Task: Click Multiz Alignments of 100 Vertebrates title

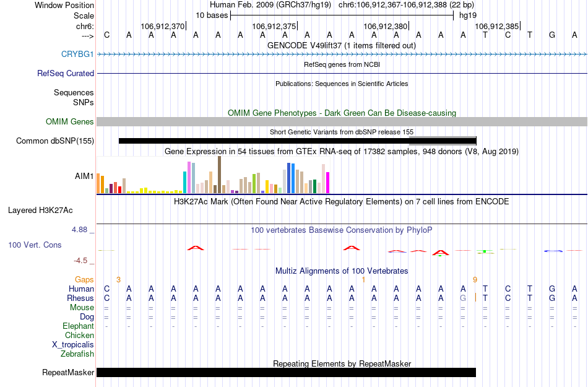Action: [342, 271]
